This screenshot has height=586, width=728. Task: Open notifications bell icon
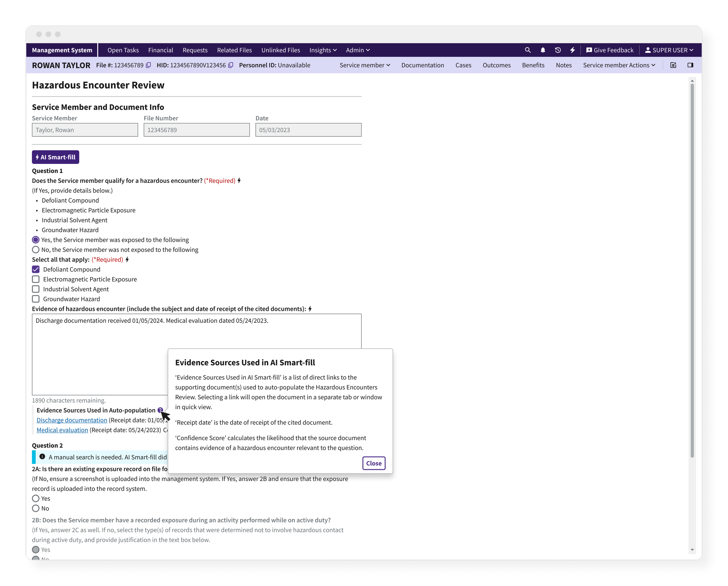543,50
